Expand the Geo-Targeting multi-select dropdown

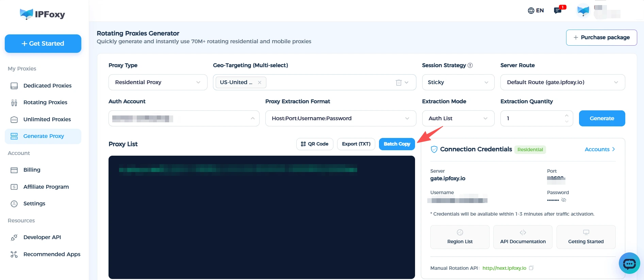(407, 82)
